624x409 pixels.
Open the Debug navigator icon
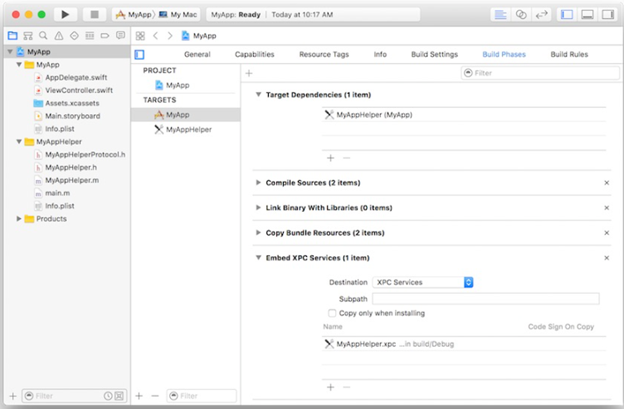(x=90, y=36)
